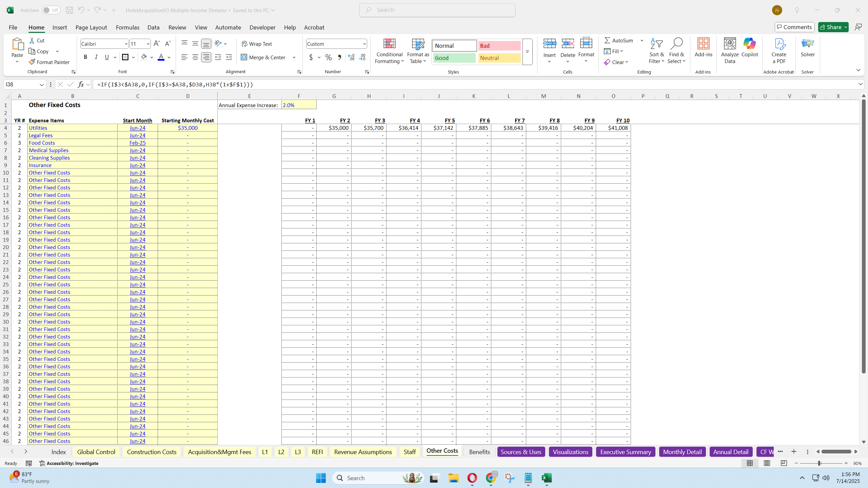The height and width of the screenshot is (488, 868).
Task: Click the Executive Summary sheet tab
Action: tap(625, 452)
